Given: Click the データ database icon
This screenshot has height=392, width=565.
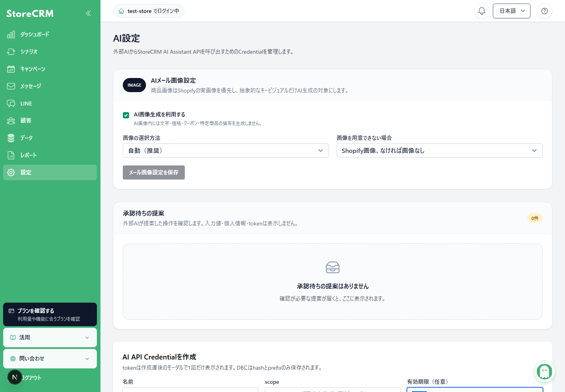Looking at the screenshot, I should (11, 138).
